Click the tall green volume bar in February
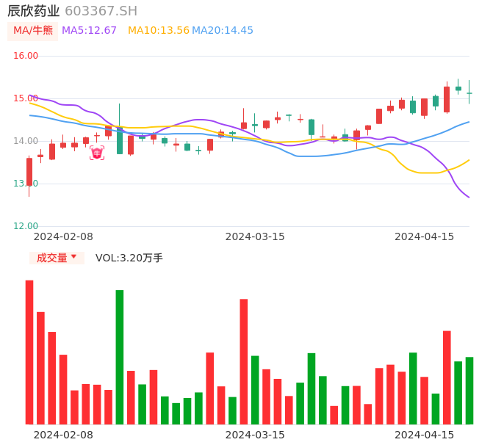504x445 pixels. 120,357
